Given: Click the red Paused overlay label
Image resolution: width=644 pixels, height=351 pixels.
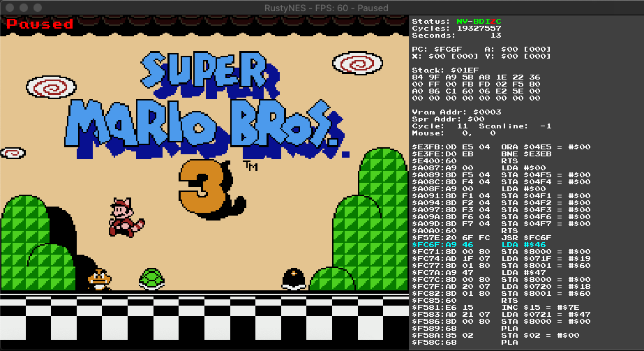Looking at the screenshot, I should [40, 24].
